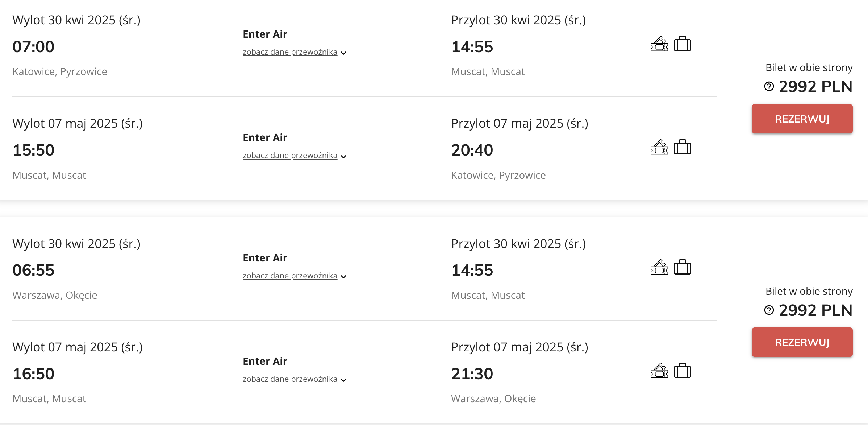Open price info question mark for Warszawa offer
868x425 pixels.
point(769,310)
